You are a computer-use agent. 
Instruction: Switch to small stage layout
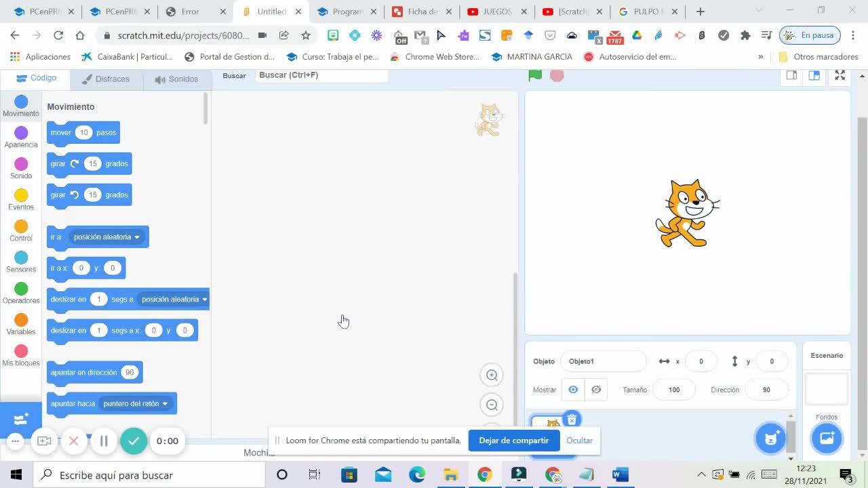pos(791,75)
